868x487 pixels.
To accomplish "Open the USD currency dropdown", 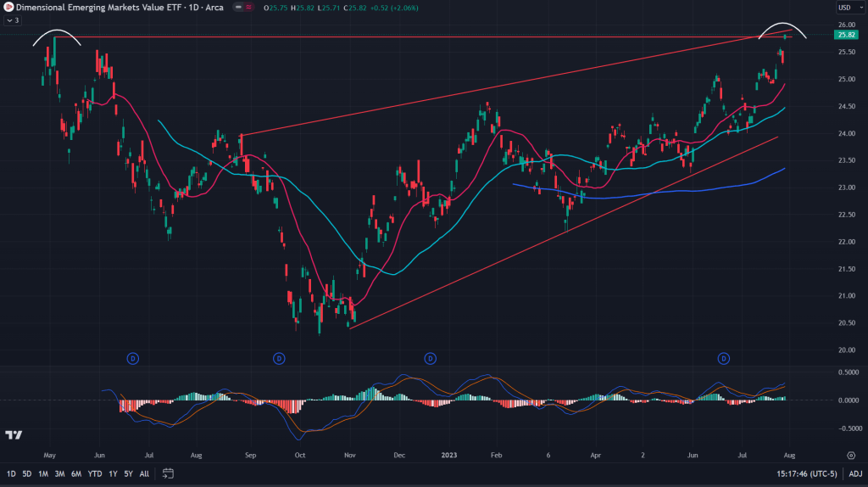I will click(847, 8).
